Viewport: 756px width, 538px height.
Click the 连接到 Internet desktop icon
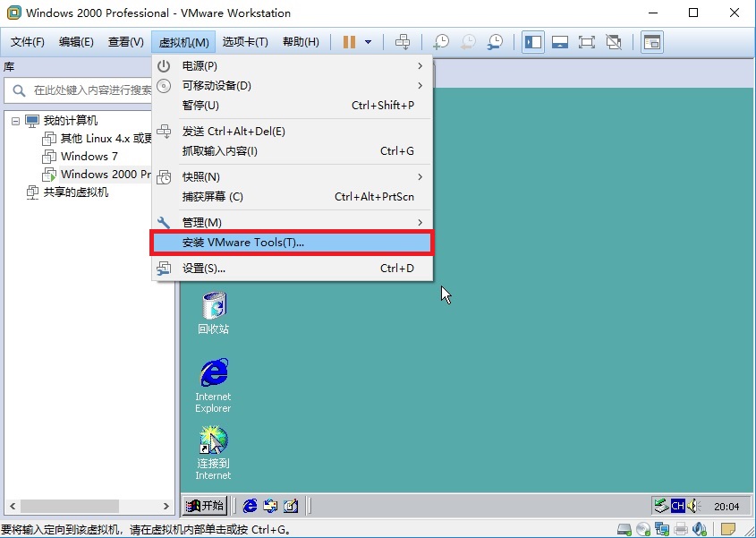[213, 453]
